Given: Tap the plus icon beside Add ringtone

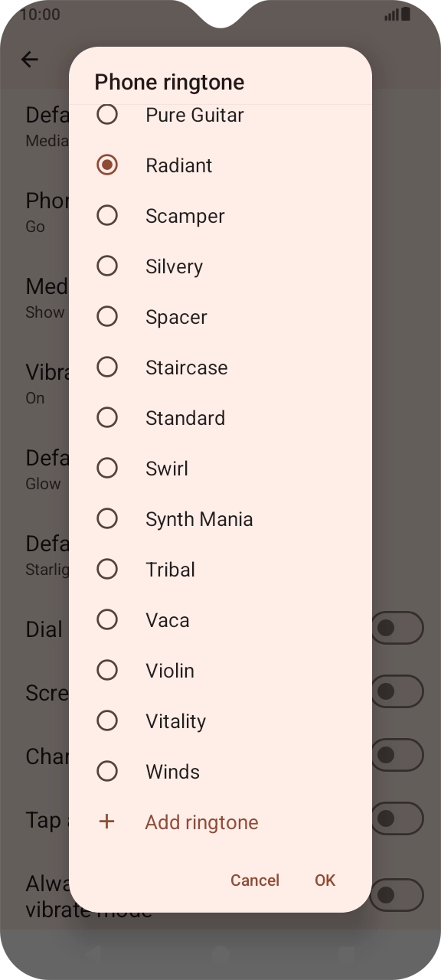Looking at the screenshot, I should (107, 821).
